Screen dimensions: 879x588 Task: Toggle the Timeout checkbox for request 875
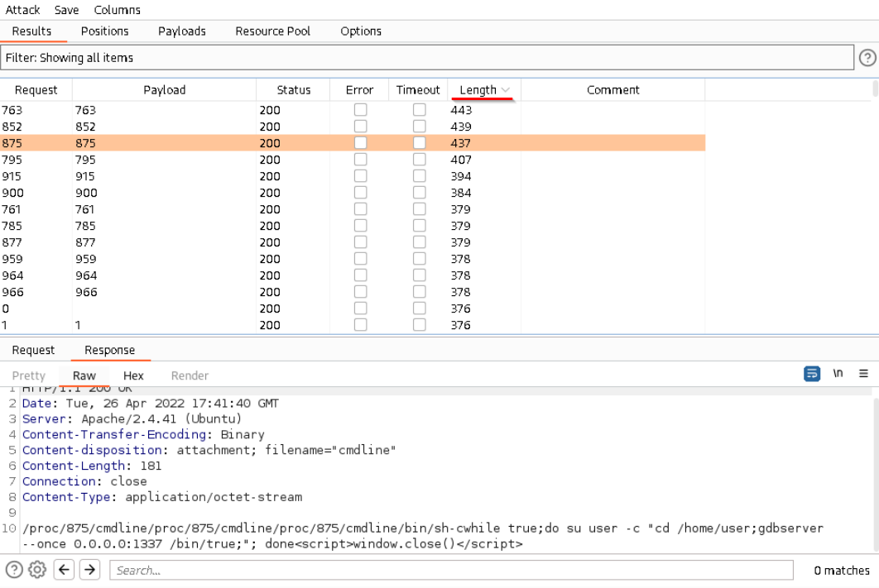coord(420,143)
